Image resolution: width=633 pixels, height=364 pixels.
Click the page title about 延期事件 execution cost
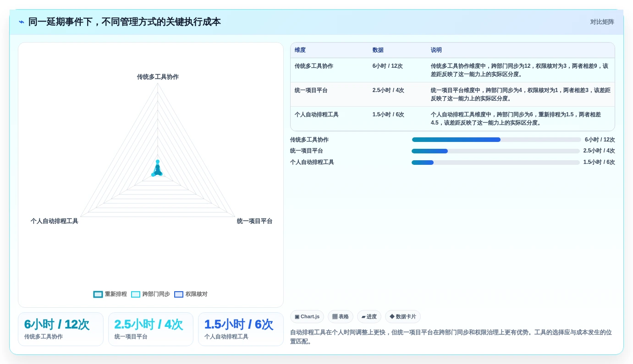pyautogui.click(x=125, y=22)
